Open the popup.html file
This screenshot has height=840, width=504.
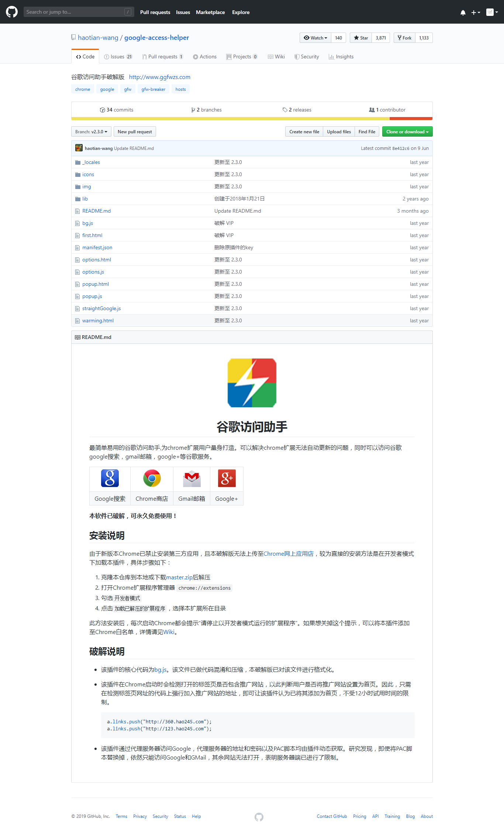tap(95, 284)
